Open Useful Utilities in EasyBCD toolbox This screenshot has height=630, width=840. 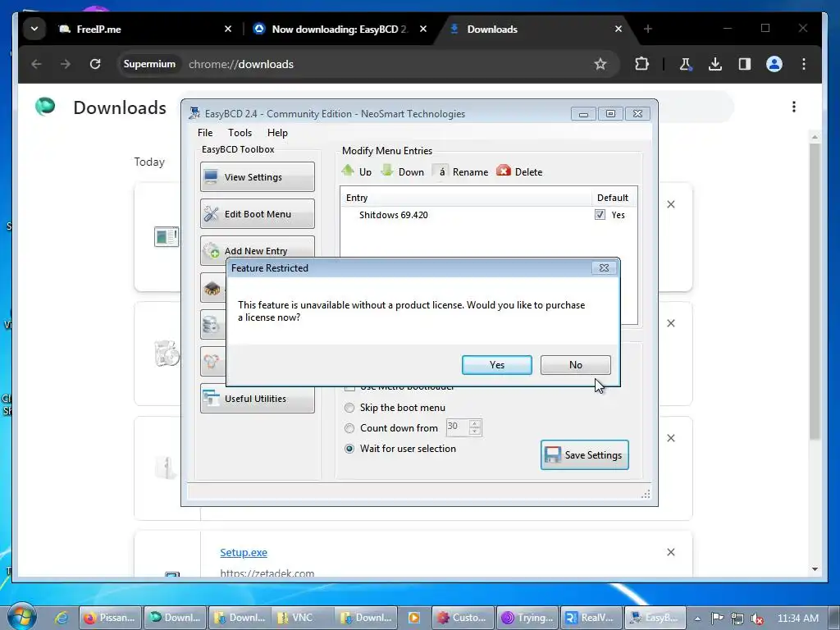257,399
